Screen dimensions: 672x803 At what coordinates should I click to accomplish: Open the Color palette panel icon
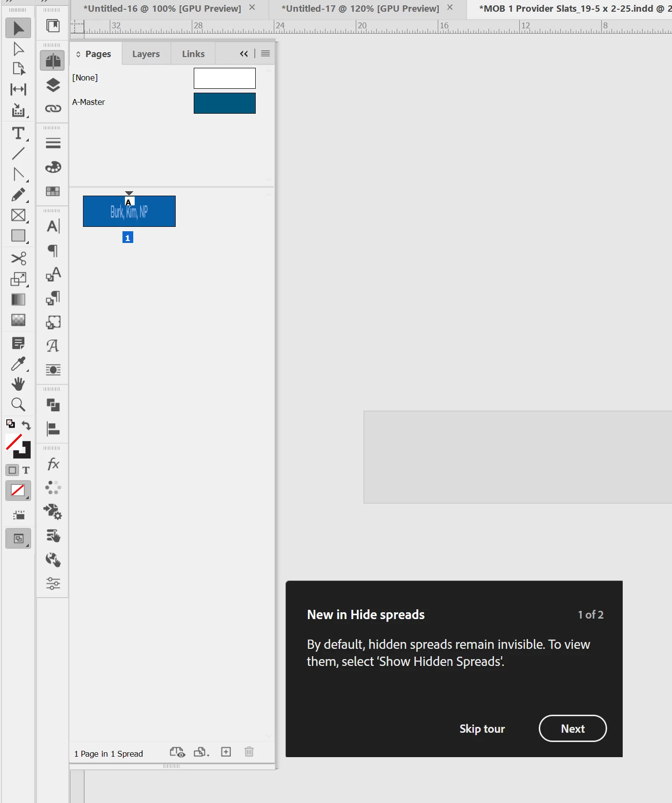[53, 167]
